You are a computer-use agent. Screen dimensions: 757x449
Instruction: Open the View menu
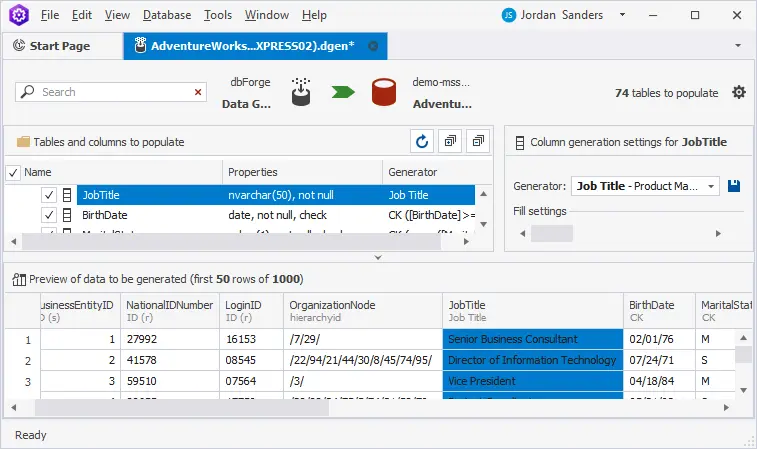pyautogui.click(x=117, y=15)
